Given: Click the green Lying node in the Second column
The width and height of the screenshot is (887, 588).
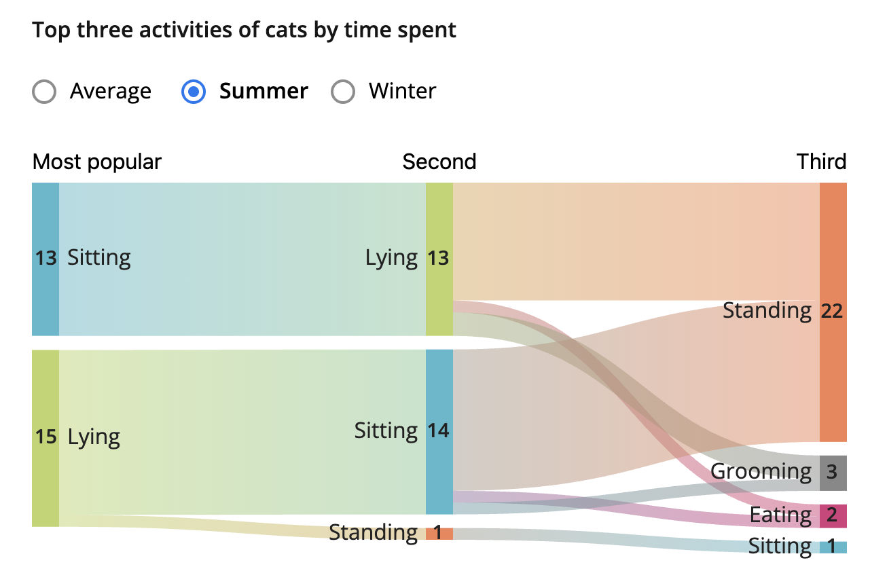Looking at the screenshot, I should pos(439,259).
